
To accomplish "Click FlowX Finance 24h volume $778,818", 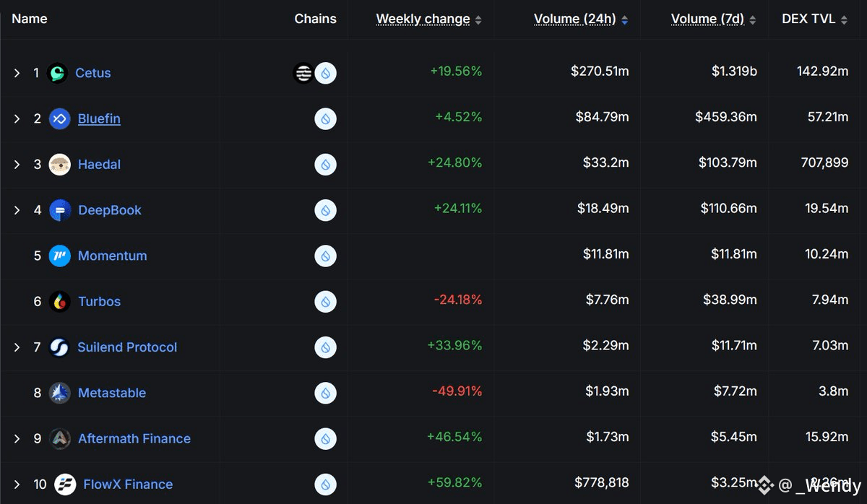I will (x=602, y=482).
